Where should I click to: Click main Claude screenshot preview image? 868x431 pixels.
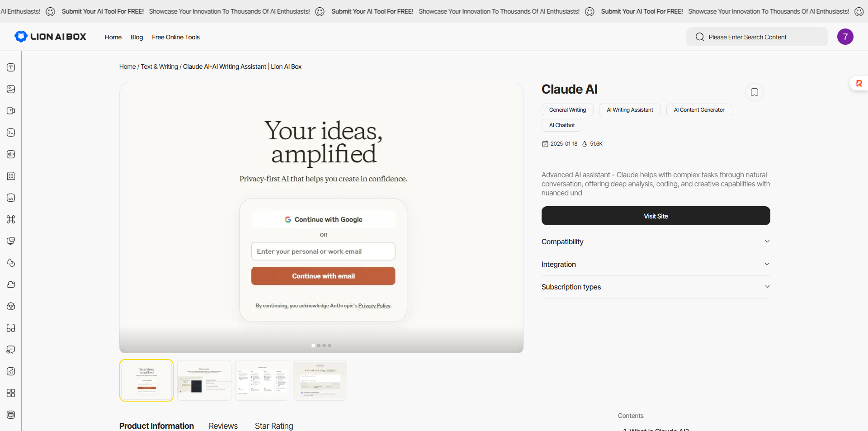point(321,218)
